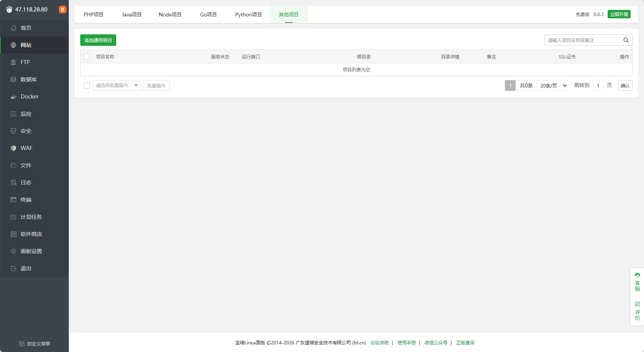Click the 批量操作 button
Image resolution: width=644 pixels, height=352 pixels.
point(156,86)
